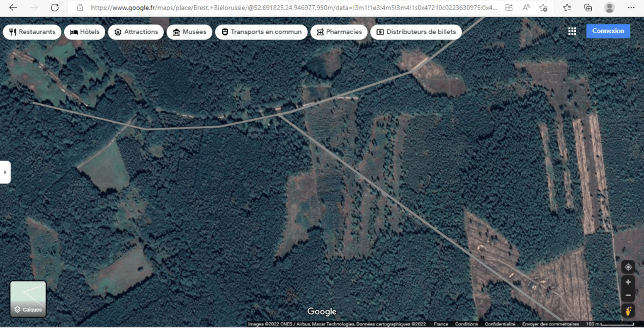Refresh the browser page
Image resolution: width=644 pixels, height=328 pixels.
click(x=55, y=8)
